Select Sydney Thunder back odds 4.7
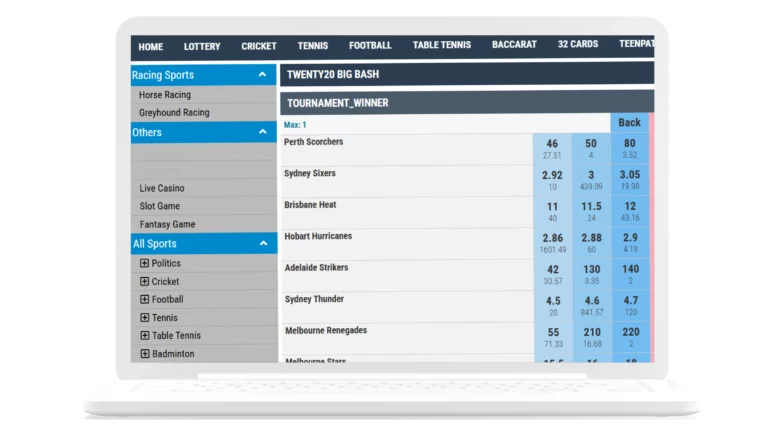 coord(630,305)
